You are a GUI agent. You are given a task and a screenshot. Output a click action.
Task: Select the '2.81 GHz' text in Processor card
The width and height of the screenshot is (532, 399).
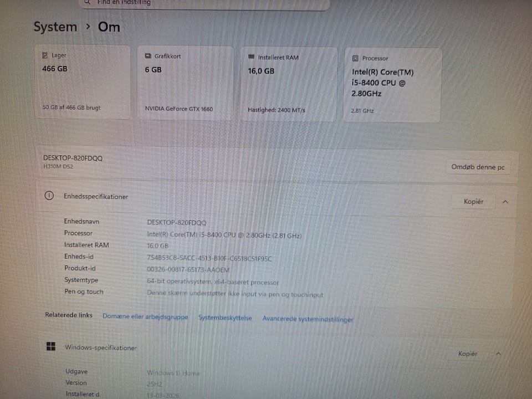click(362, 111)
